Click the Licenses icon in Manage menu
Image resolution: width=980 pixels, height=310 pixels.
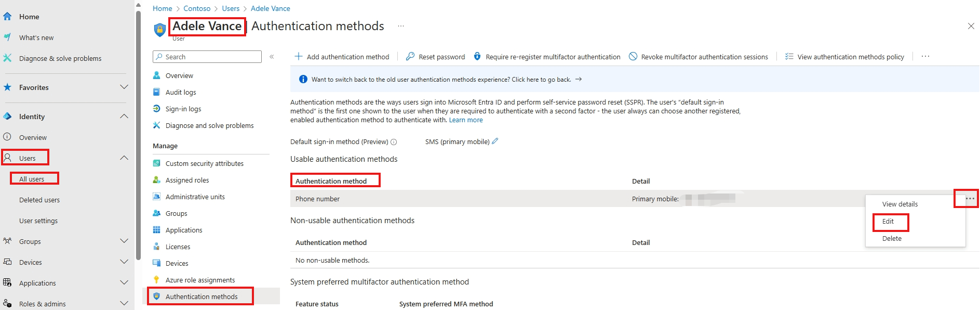tap(156, 247)
